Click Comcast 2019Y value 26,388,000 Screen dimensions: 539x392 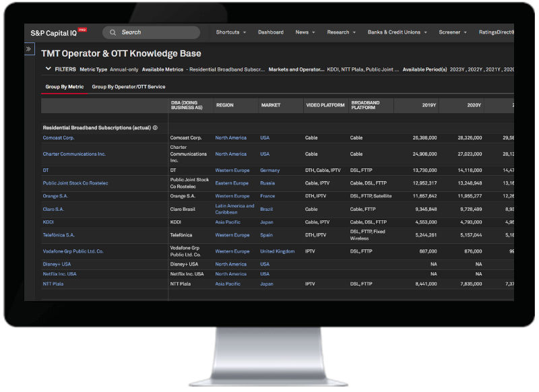424,138
